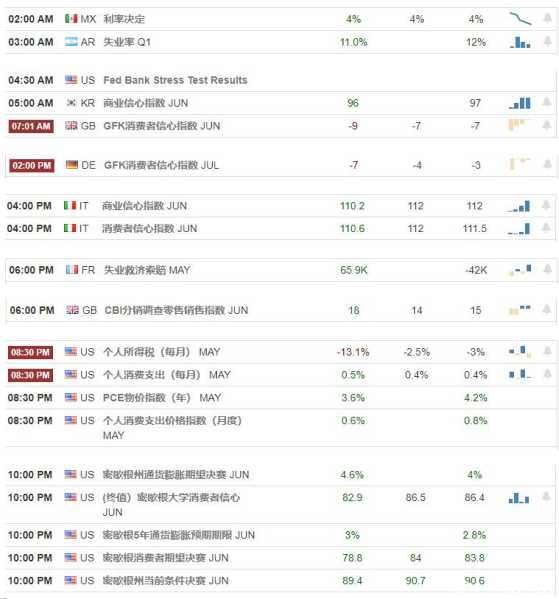This screenshot has height=599, width=559.
Task: Click the Germany flag icon
Action: pyautogui.click(x=72, y=165)
